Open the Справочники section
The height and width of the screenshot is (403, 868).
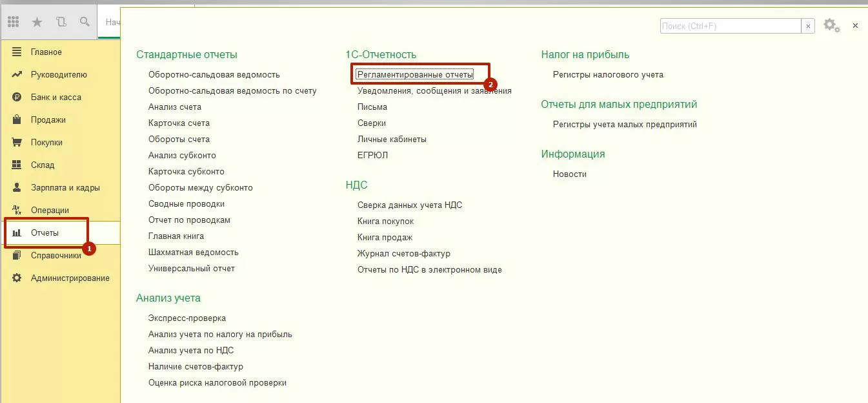pyautogui.click(x=56, y=255)
